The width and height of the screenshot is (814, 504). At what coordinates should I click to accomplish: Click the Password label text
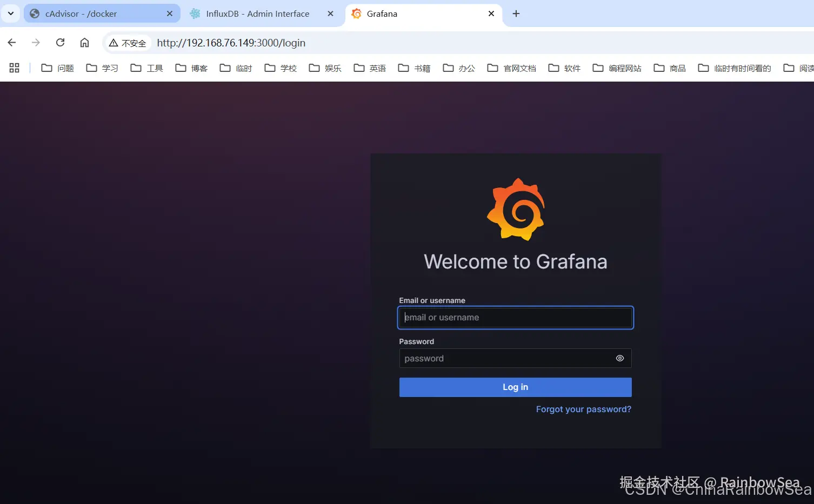(417, 341)
